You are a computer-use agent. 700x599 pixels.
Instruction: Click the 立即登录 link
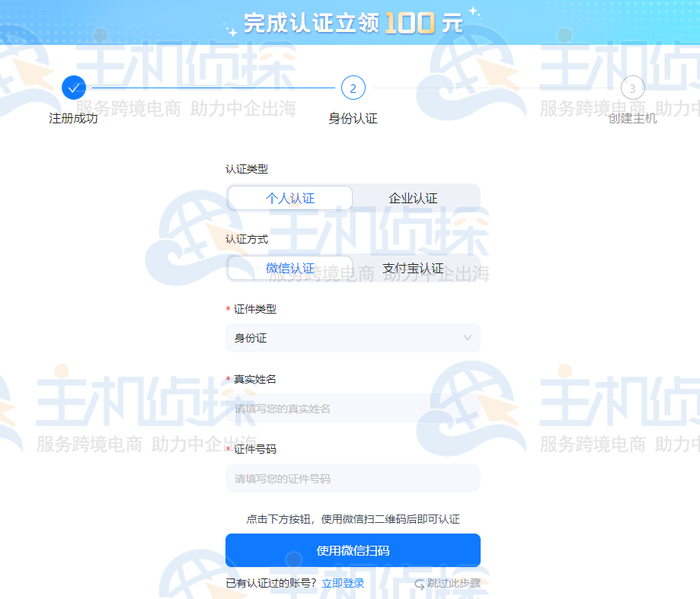coord(344,582)
